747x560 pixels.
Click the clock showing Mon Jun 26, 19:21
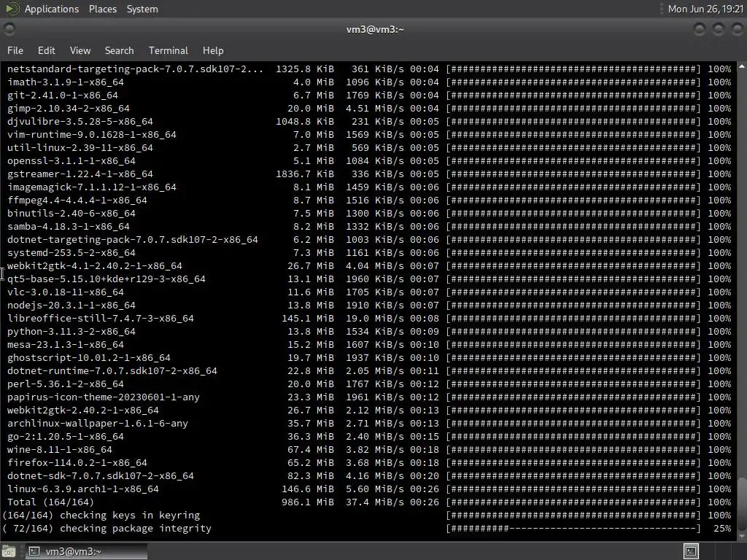[705, 9]
